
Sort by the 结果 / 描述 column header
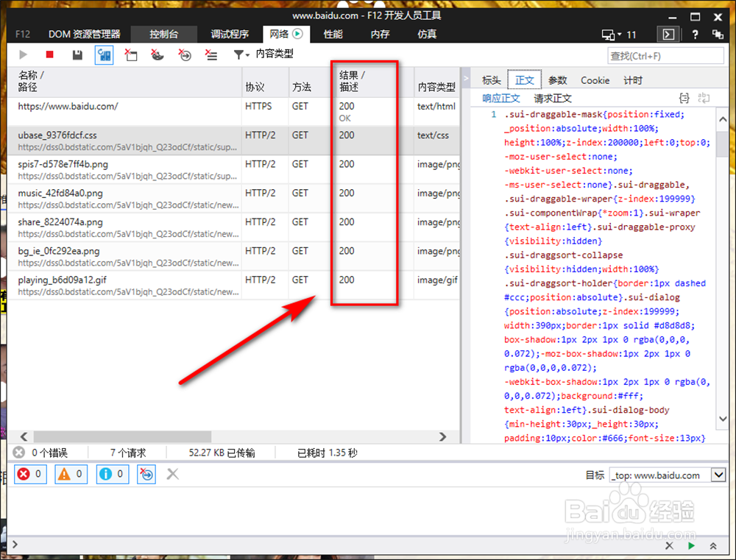click(375, 82)
